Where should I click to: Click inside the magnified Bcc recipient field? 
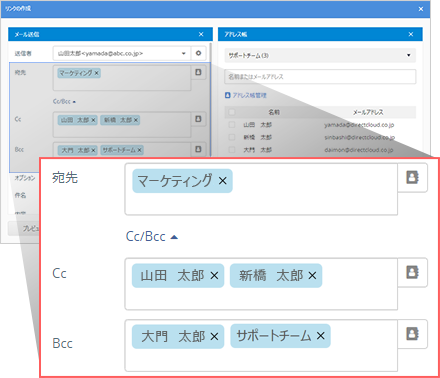click(x=261, y=345)
